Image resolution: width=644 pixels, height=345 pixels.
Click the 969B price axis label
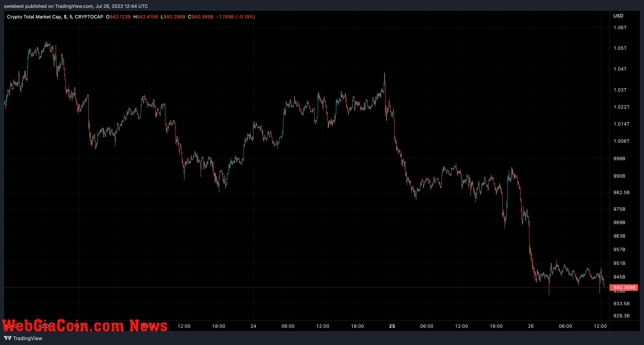[619, 222]
